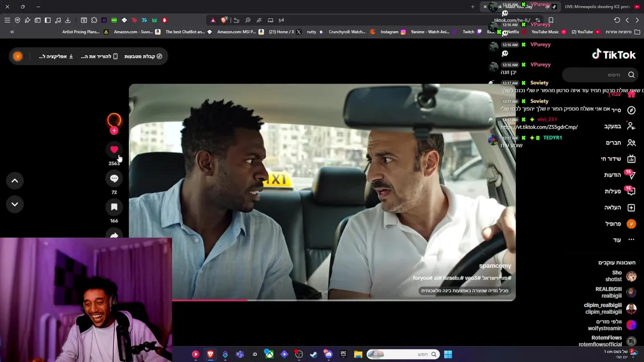Open the other bookmarks folder
Image resolution: width=644 pixels, height=362 pixels.
coord(622,32)
